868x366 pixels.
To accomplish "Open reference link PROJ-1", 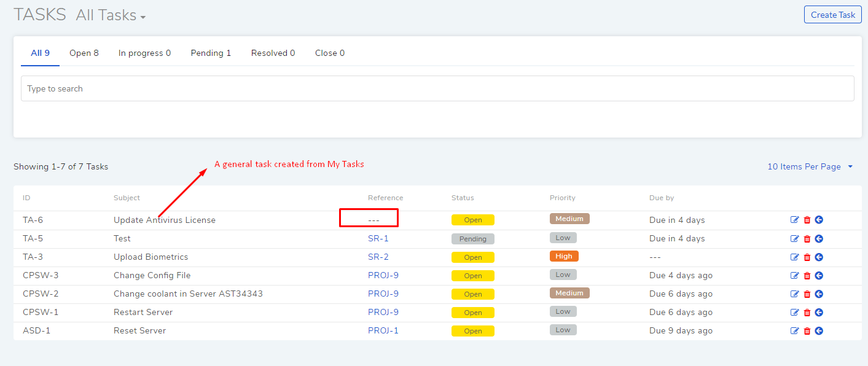I will tap(383, 330).
